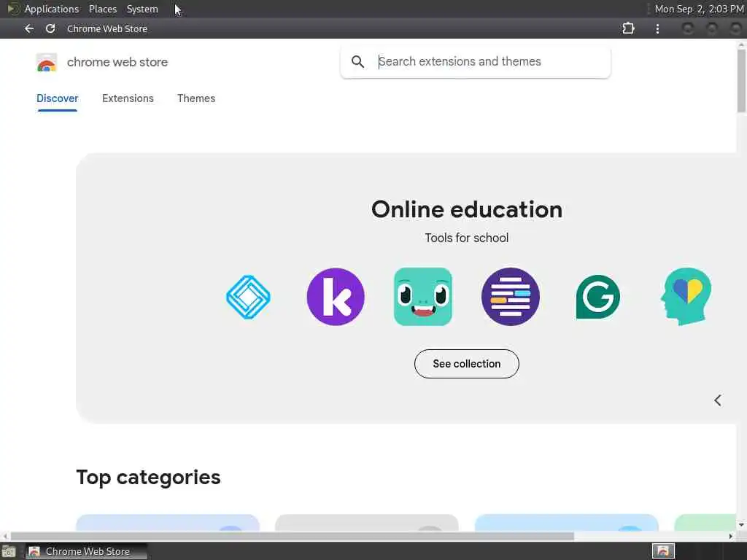Viewport: 747px width, 560px height.
Task: Click the scroll right arrow of the horizontal scrollbar
Action: pyautogui.click(x=731, y=536)
